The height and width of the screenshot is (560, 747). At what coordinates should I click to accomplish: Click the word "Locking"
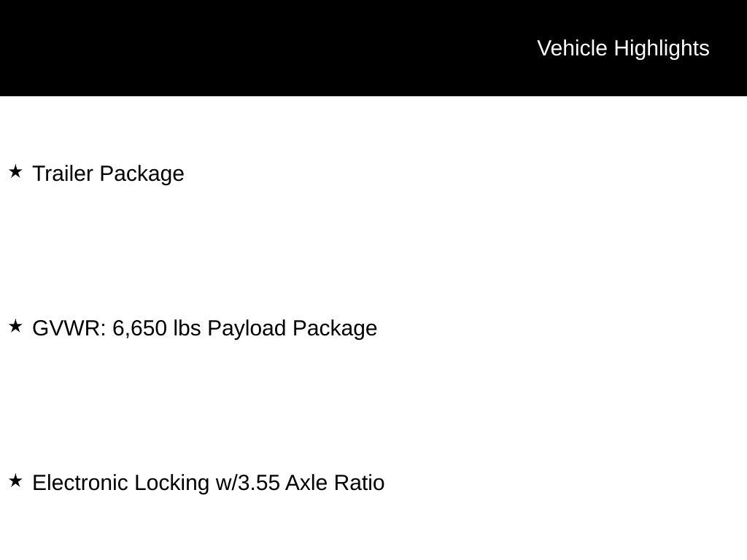point(171,483)
